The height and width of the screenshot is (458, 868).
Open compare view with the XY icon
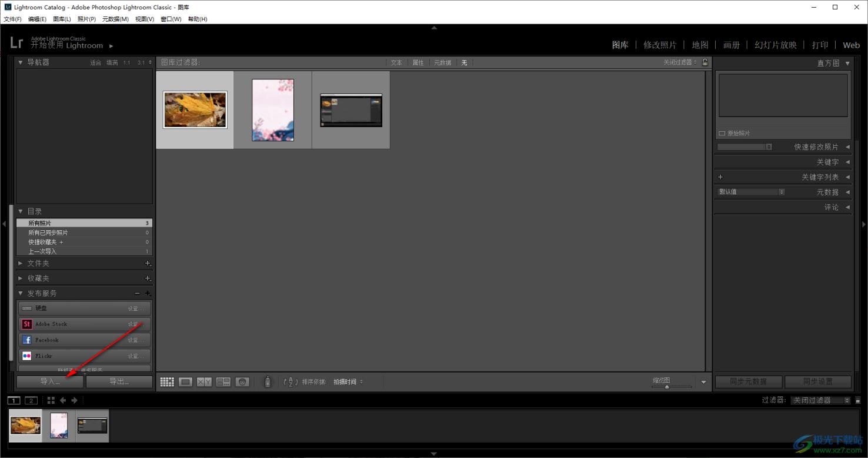click(204, 382)
